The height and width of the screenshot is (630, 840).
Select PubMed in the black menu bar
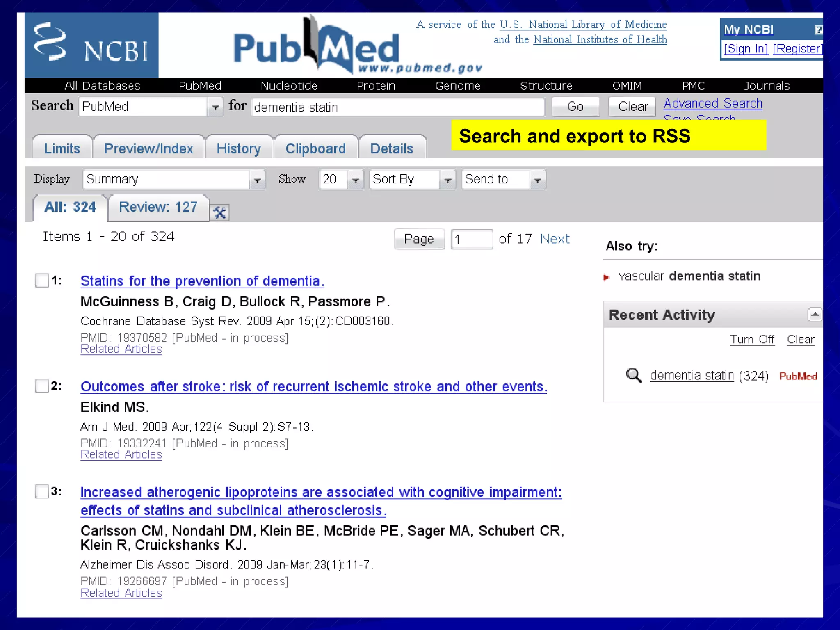pyautogui.click(x=200, y=86)
